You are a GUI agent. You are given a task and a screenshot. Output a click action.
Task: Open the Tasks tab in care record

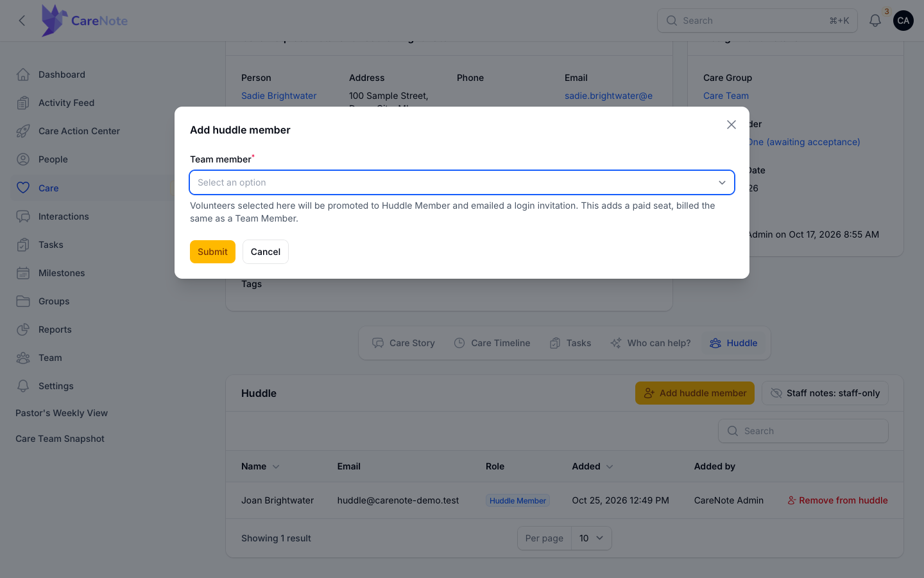pos(570,343)
